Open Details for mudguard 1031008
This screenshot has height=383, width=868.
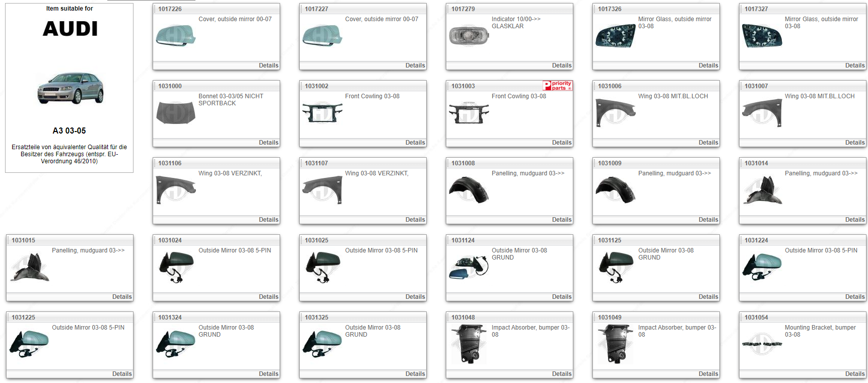(562, 220)
